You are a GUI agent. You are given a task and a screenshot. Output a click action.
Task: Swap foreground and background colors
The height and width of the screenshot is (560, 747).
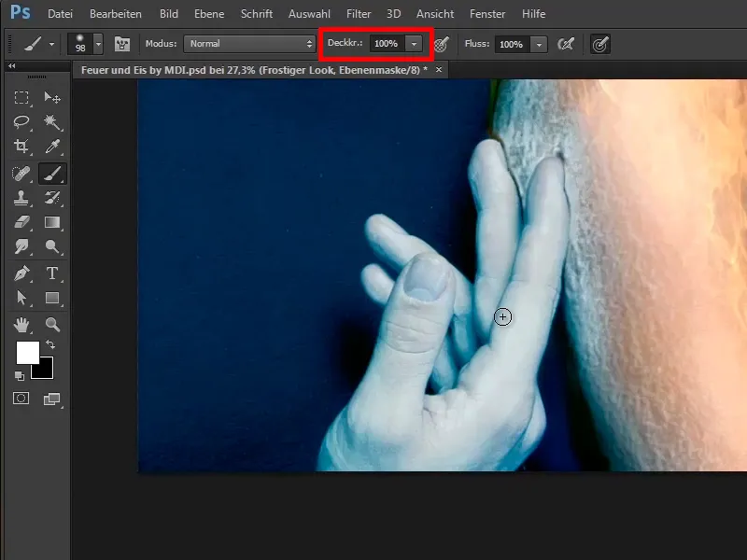coord(50,343)
